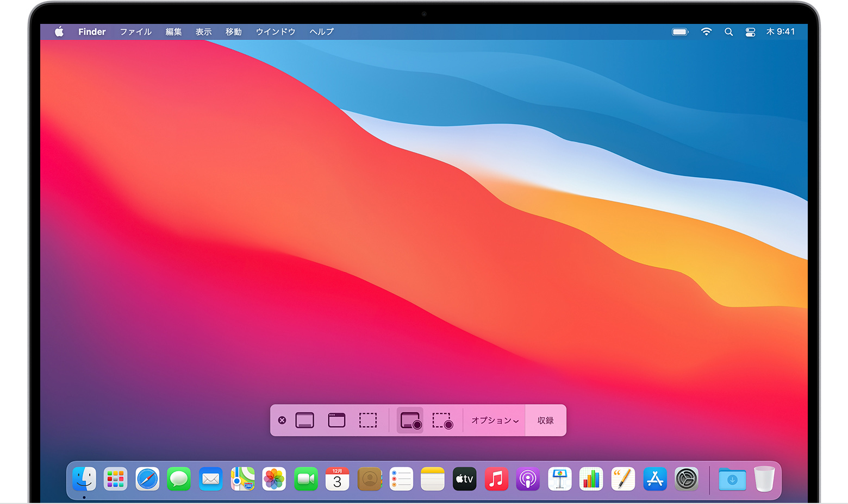The height and width of the screenshot is (504, 848).
Task: Start FaceTime from the Dock
Action: pyautogui.click(x=305, y=479)
